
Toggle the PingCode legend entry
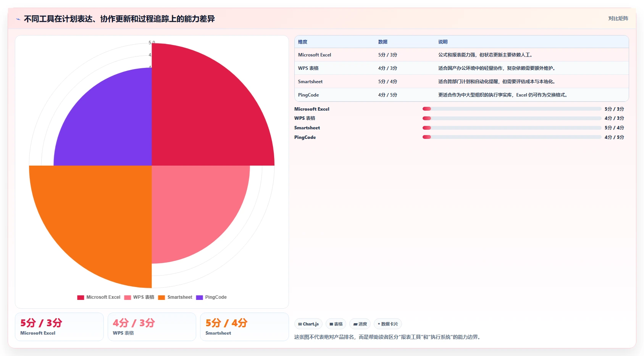coord(211,297)
